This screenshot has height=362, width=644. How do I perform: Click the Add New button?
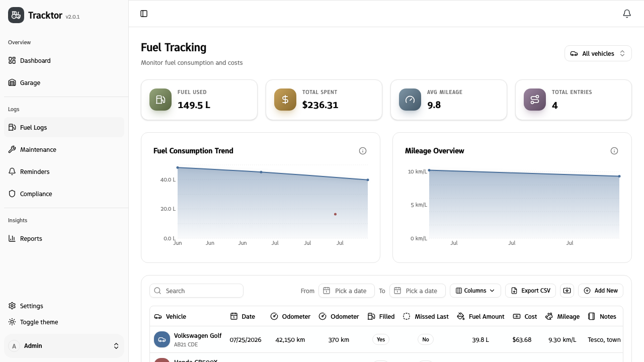click(x=601, y=291)
